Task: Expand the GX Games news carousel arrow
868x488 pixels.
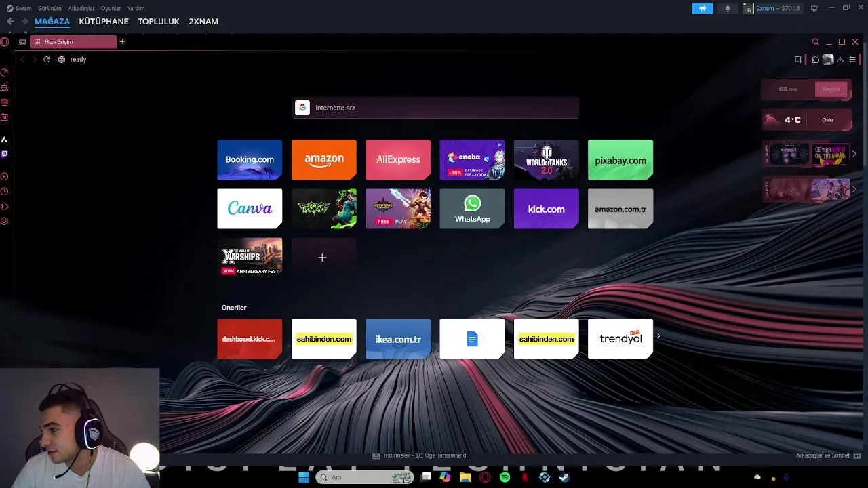Action: pyautogui.click(x=854, y=154)
